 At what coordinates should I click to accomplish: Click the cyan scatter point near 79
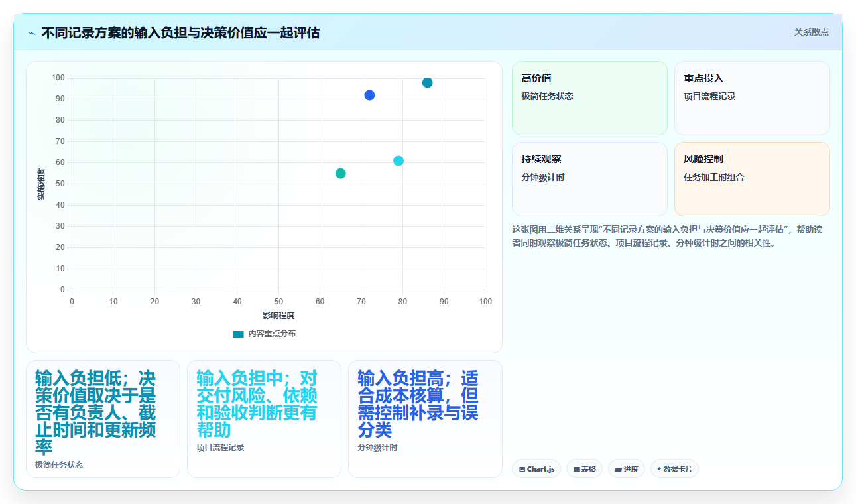tap(398, 160)
